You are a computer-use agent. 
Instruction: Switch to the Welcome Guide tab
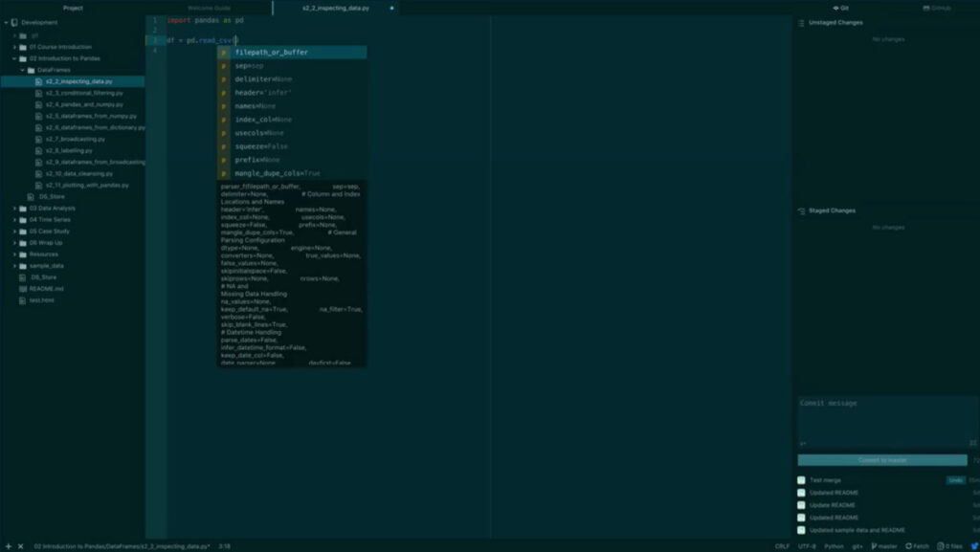[x=209, y=8]
